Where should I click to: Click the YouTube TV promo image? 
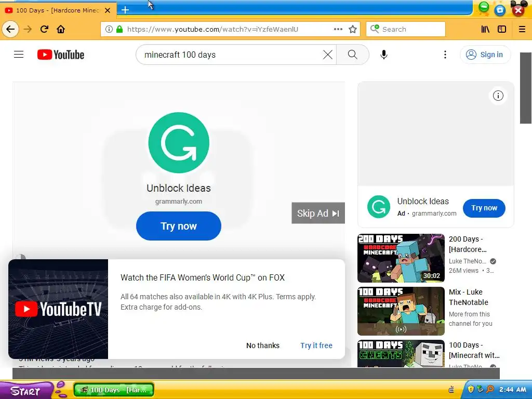58,309
